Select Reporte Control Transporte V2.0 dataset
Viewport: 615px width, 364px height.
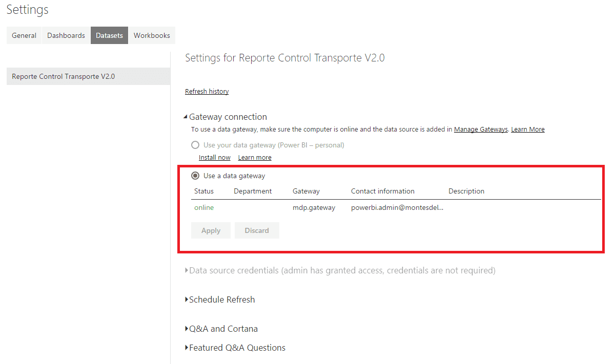click(88, 76)
